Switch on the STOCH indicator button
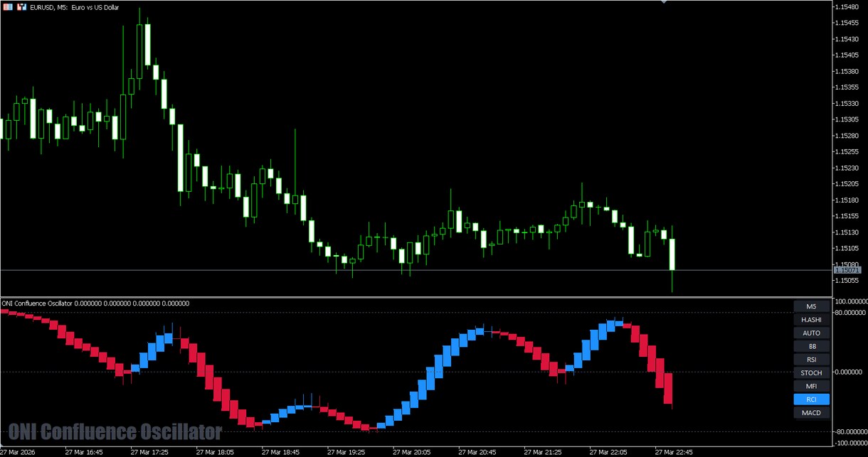The width and height of the screenshot is (868, 457). (811, 373)
